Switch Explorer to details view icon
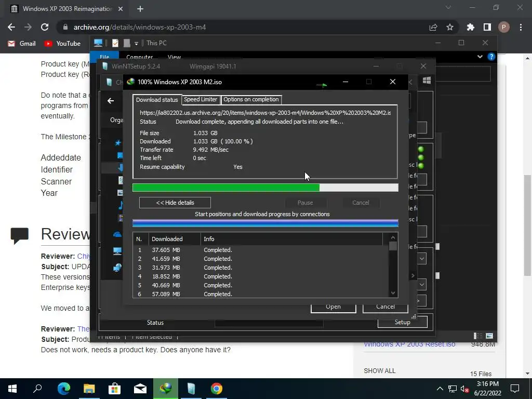Screen dimensions: 532x399 478,336
